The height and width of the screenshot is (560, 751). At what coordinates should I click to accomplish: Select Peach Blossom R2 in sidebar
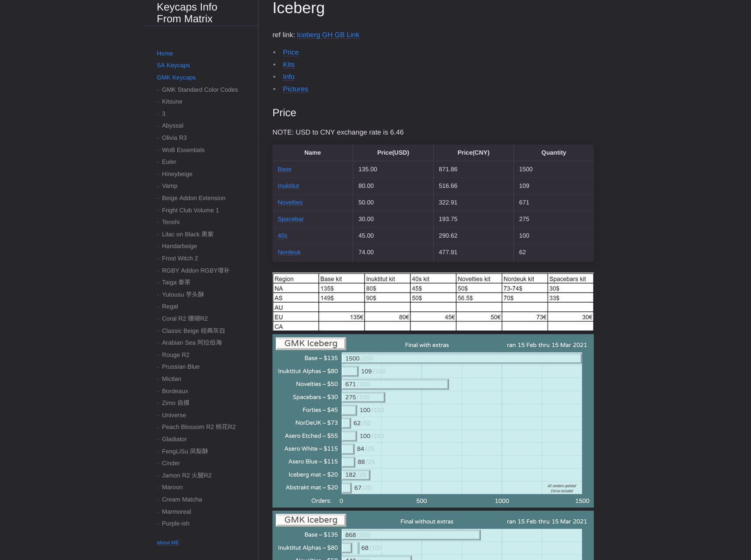click(199, 427)
